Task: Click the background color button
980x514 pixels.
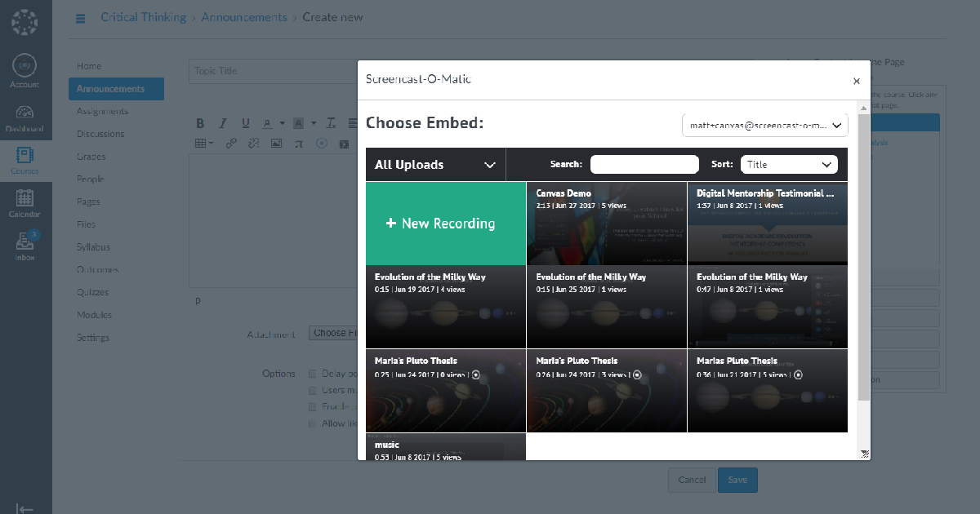Action: tap(298, 123)
